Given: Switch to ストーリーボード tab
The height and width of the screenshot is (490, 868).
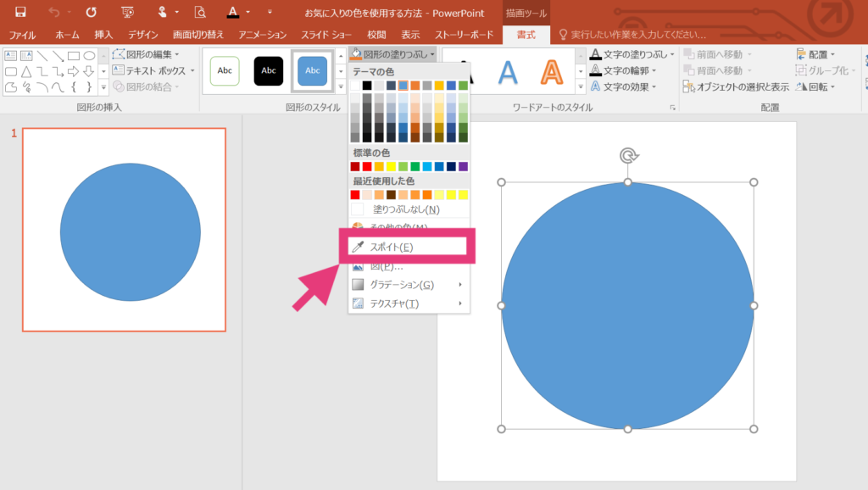Looking at the screenshot, I should click(x=464, y=35).
